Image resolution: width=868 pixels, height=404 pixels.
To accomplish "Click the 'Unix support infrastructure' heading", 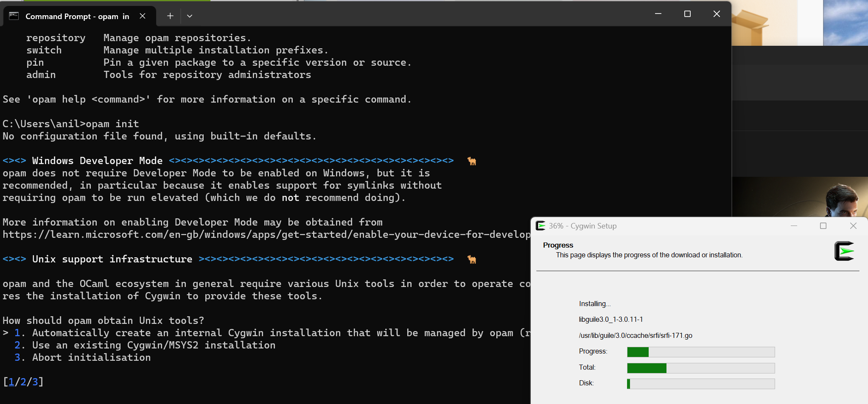I will [112, 259].
